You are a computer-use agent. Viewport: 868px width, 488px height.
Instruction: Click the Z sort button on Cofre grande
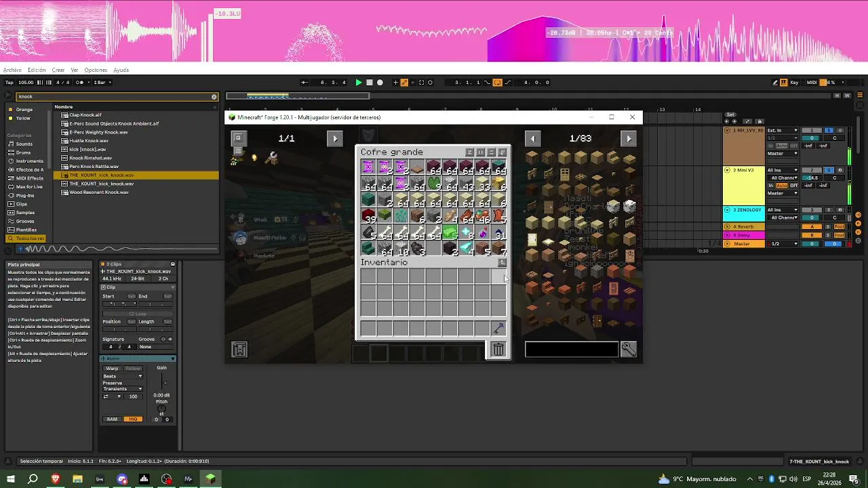tap(469, 152)
